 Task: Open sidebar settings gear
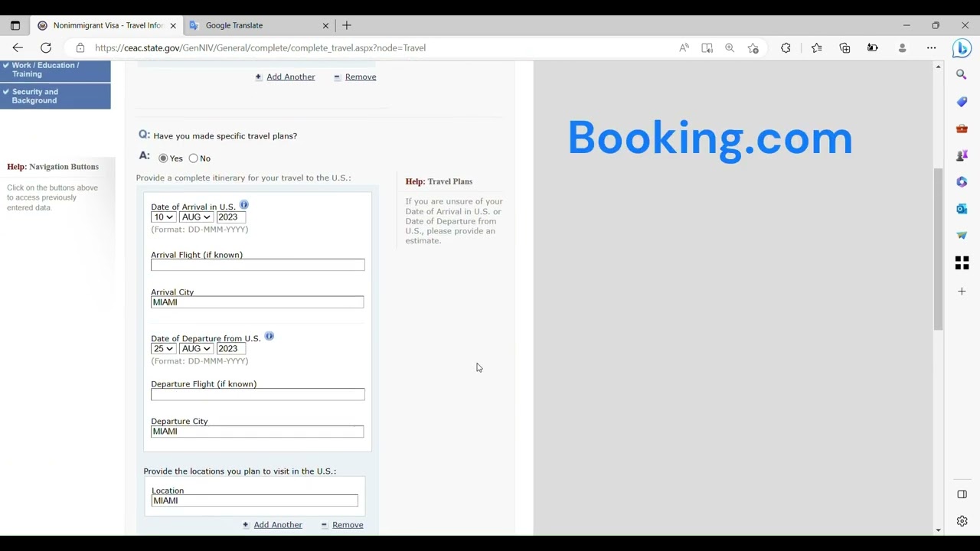962,521
